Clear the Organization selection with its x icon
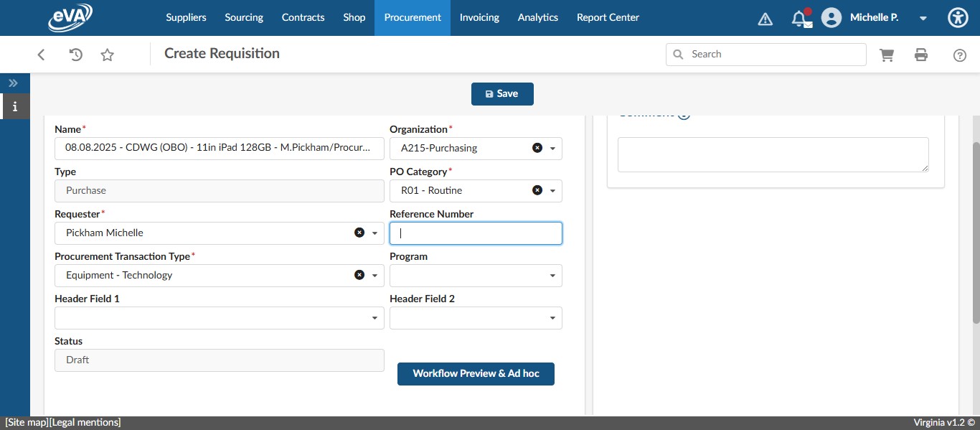Viewport: 980px width, 430px height. (537, 148)
